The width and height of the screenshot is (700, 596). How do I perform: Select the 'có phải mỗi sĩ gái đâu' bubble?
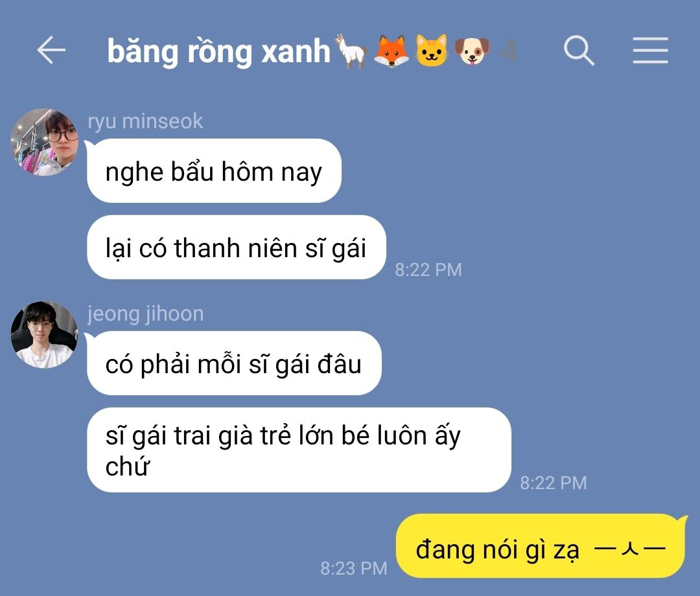pyautogui.click(x=234, y=363)
